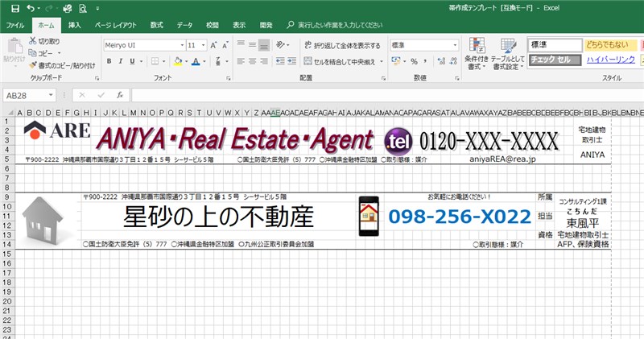Expand the Name Box dropdown showing AB28
Image resolution: width=644 pixels, height=339 pixels.
pos(63,95)
